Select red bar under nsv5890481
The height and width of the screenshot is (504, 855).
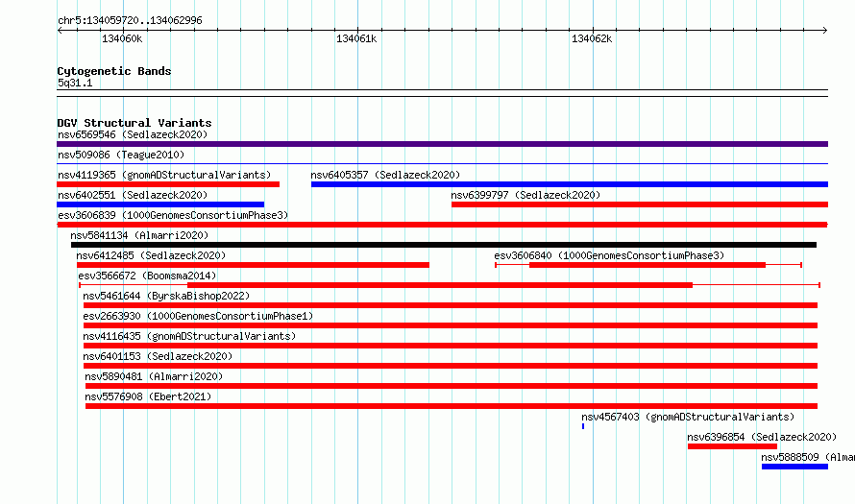point(452,386)
